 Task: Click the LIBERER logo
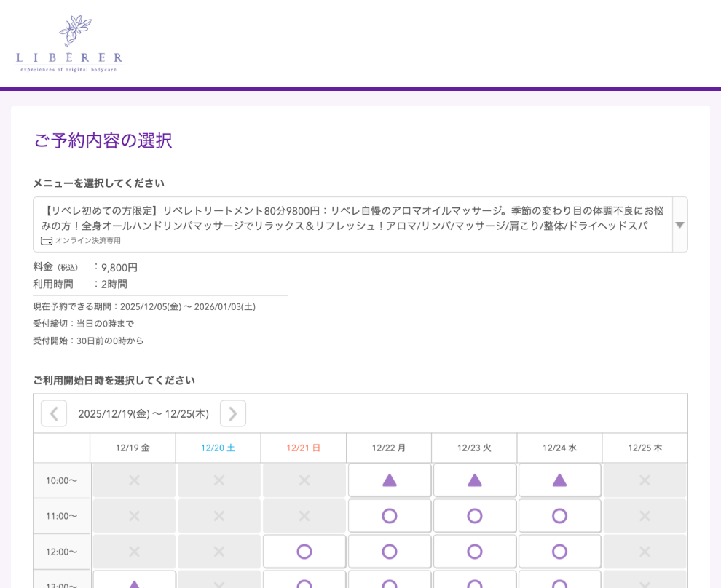[x=69, y=44]
